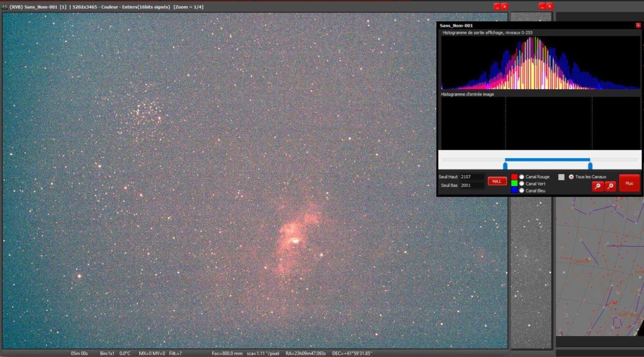Click the blue channel color swatch

(x=514, y=190)
